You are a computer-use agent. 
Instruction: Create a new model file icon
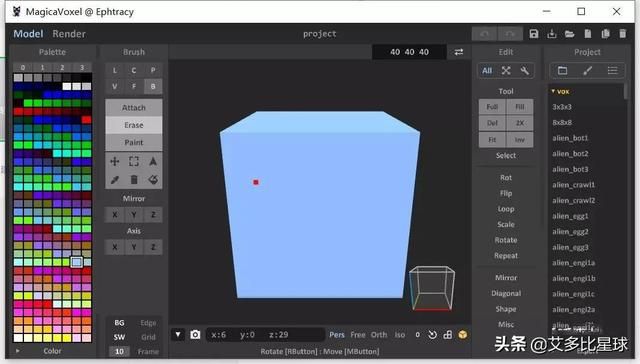coord(588,34)
